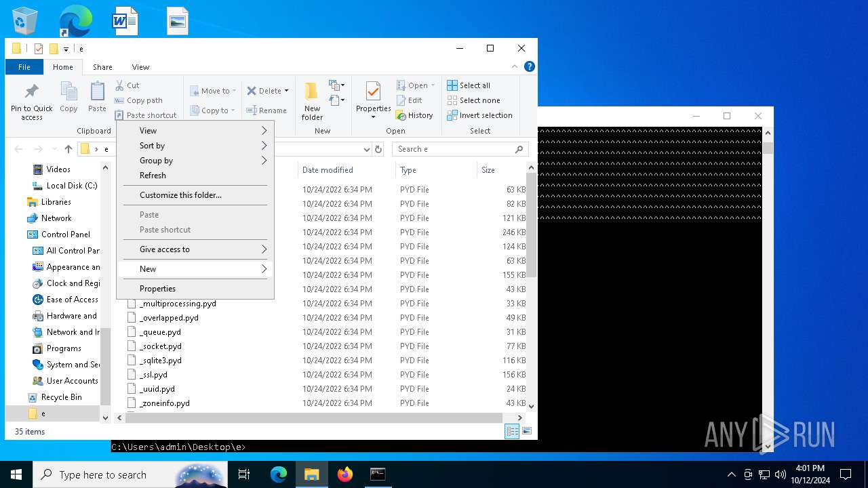Click the Search e input box

point(453,149)
